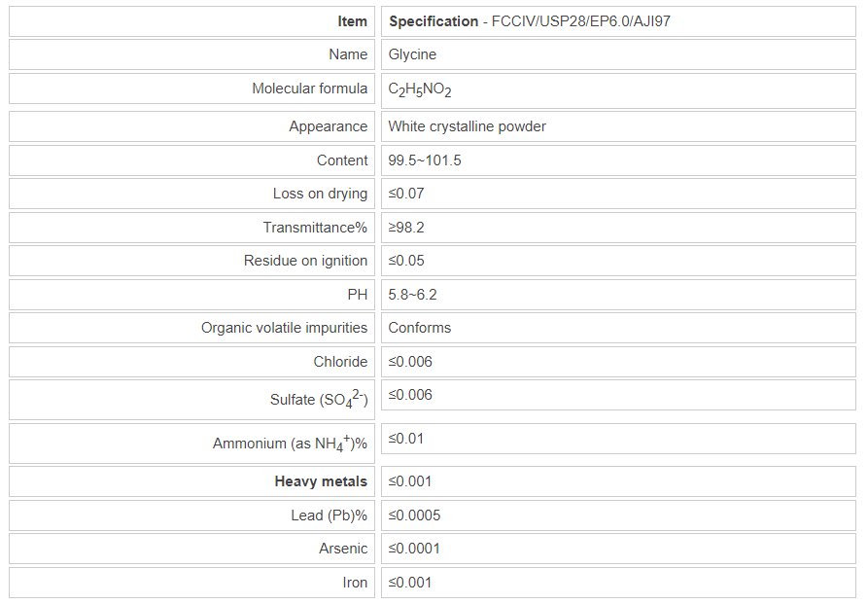Select White crystalline powder cell
868x604 pixels.
(x=467, y=126)
